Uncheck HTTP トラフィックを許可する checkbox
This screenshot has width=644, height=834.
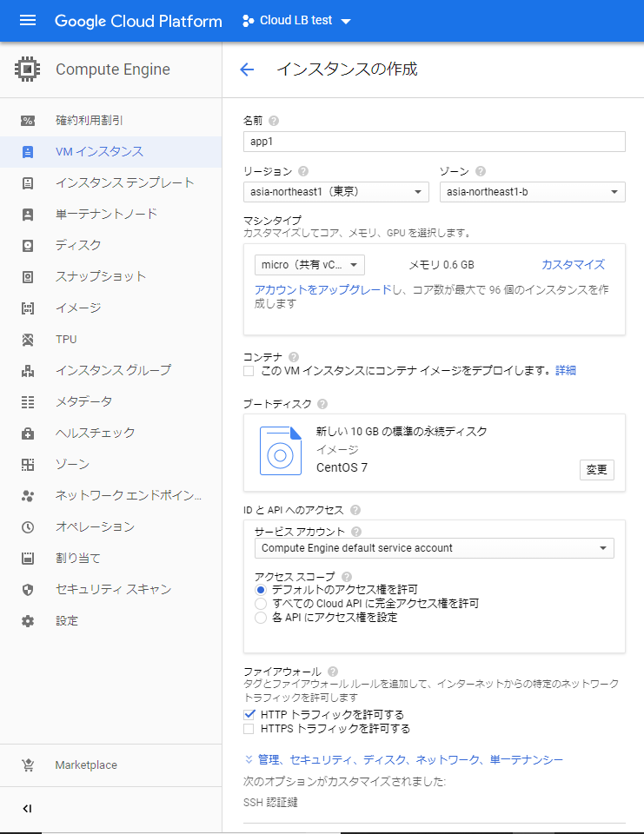click(x=249, y=714)
